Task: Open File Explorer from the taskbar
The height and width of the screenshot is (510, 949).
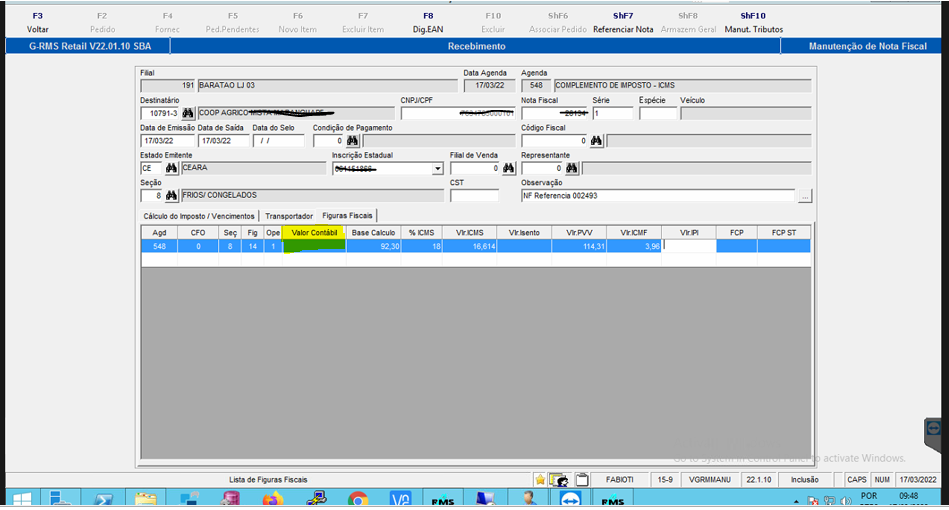Action: click(145, 500)
